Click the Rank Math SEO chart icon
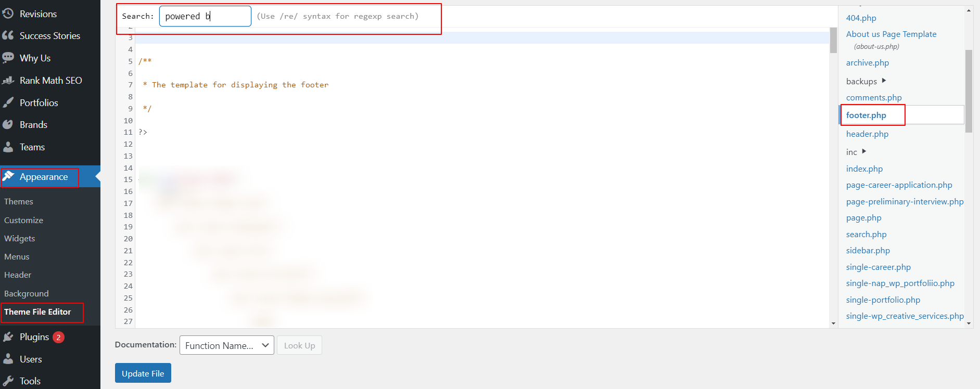 [8, 80]
